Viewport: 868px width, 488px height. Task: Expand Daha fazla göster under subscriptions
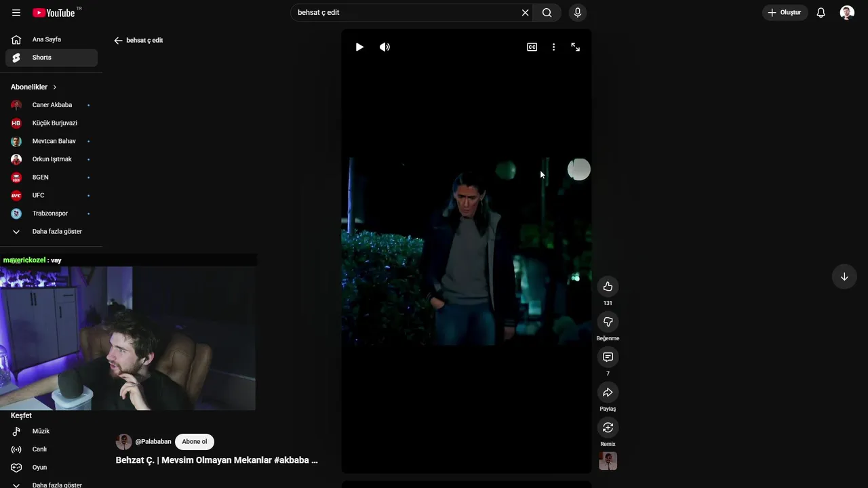(x=52, y=232)
